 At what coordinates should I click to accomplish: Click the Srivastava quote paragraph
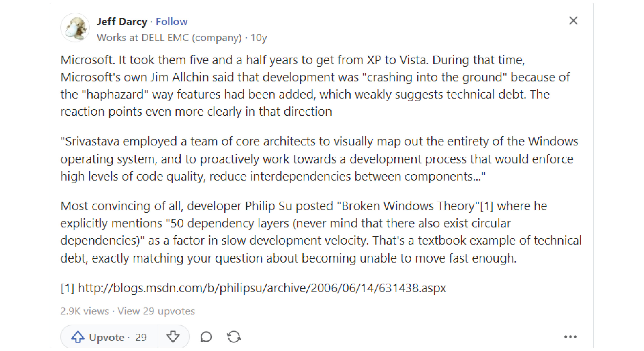(319, 159)
